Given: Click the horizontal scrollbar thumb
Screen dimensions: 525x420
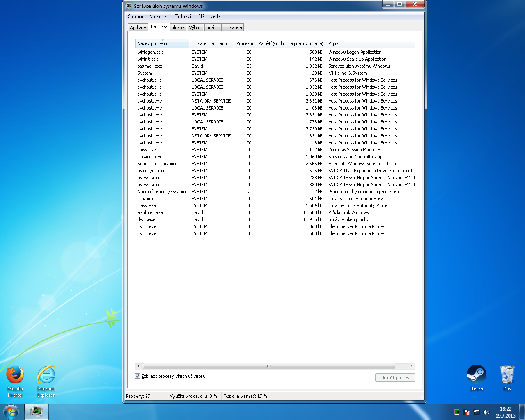Looking at the screenshot, I should point(269,366).
